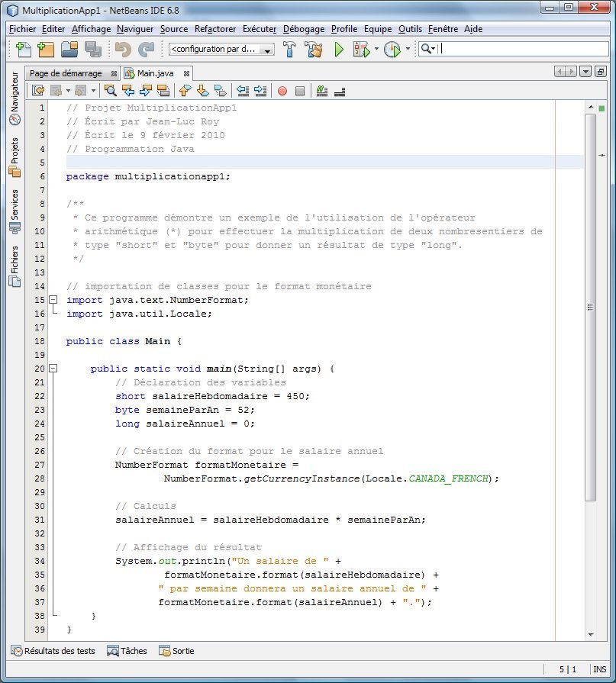The image size is (616, 683).
Task: Start debugging the main project
Action: (x=361, y=49)
